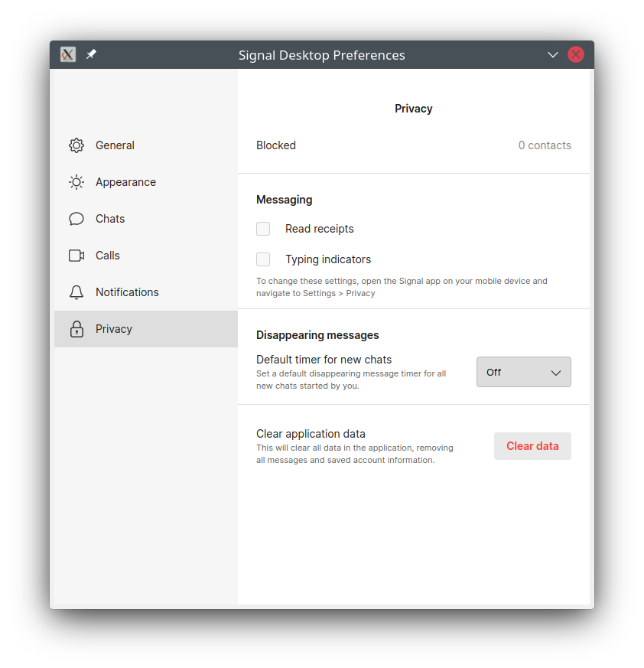The image size is (644, 668).
Task: Click 'This will clear all data' description
Action: click(x=354, y=454)
